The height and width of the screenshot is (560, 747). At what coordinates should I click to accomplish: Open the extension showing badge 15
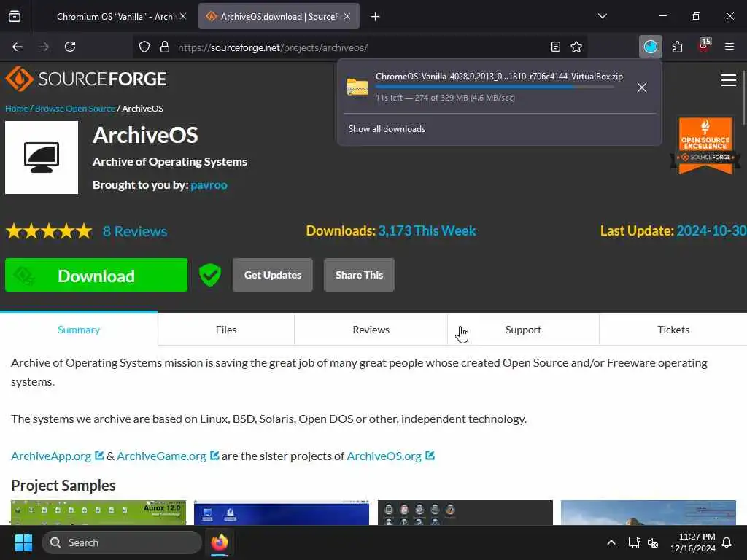704,47
